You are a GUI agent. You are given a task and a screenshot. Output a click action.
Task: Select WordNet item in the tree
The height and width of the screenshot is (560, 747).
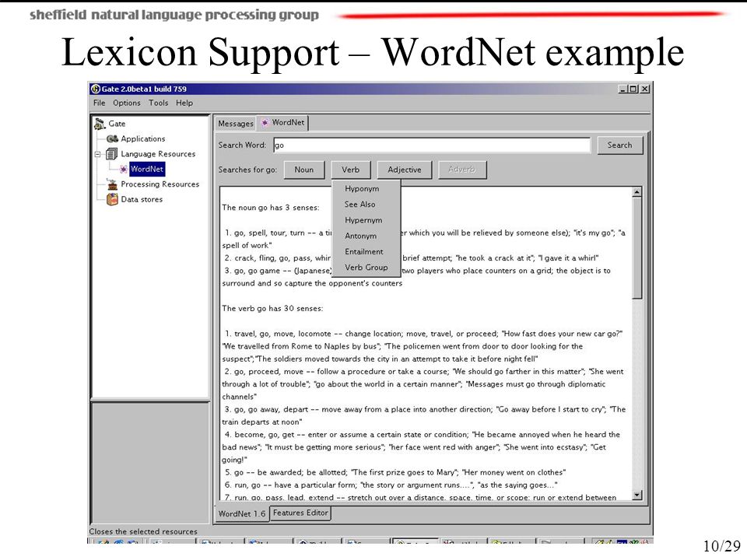(x=147, y=169)
